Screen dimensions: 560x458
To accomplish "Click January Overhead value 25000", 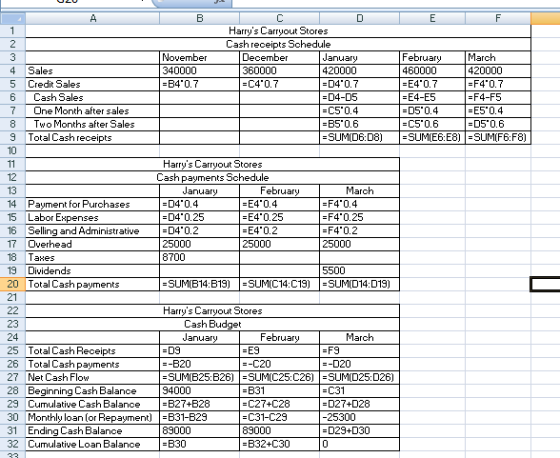I will (199, 244).
